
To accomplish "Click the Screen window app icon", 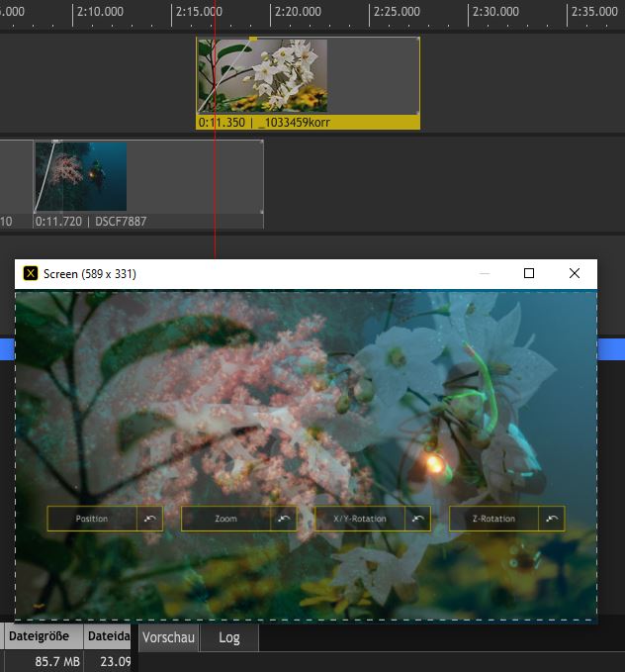I will (31, 273).
